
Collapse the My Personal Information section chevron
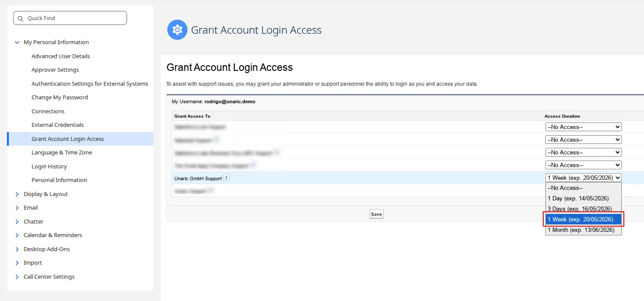[17, 42]
